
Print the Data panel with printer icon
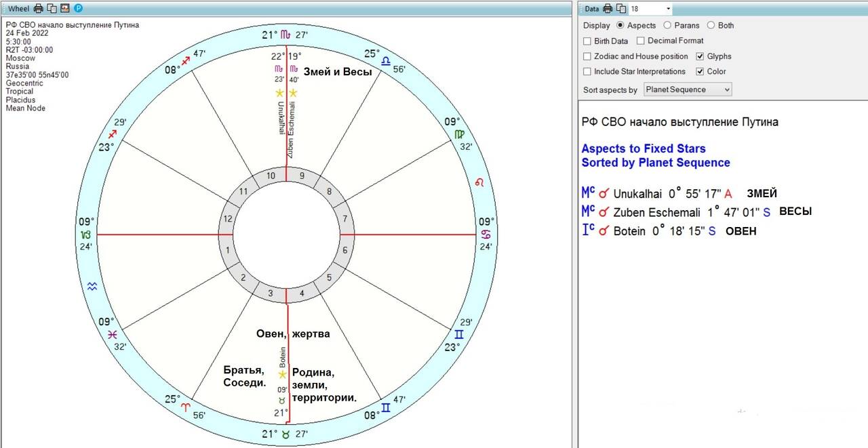(608, 8)
